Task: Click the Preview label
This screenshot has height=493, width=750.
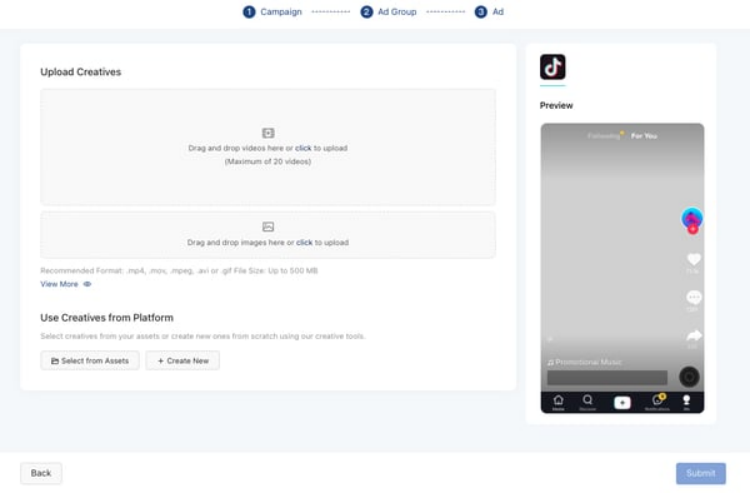Action: 556,106
